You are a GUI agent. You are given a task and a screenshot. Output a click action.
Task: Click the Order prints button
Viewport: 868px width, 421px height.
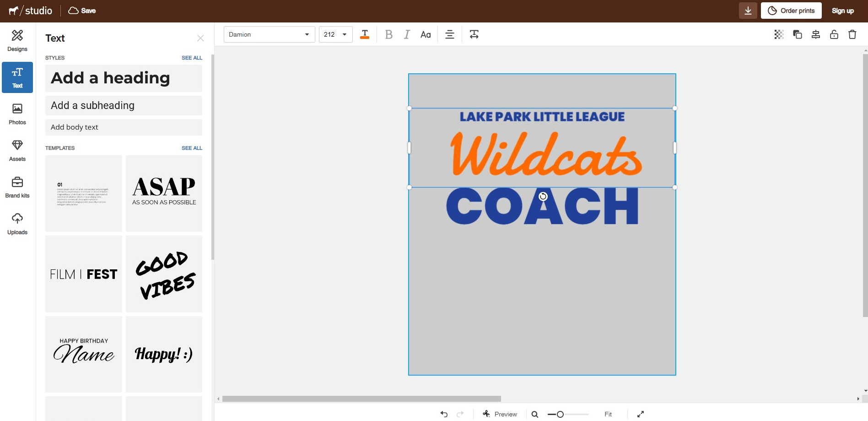click(x=791, y=10)
